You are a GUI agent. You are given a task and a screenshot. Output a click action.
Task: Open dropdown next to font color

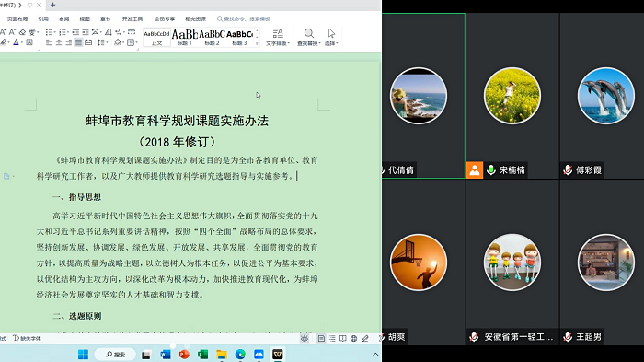(22, 42)
